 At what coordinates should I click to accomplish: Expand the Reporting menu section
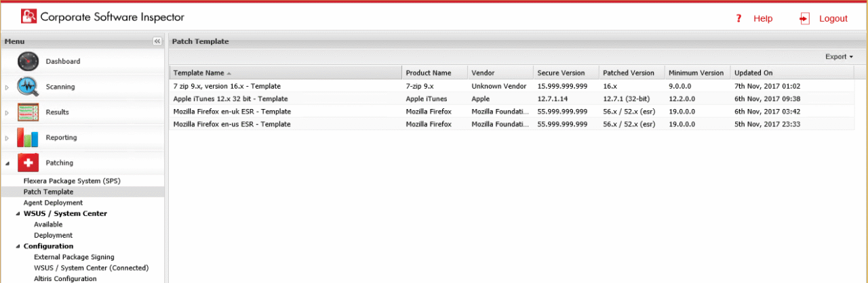(x=7, y=138)
